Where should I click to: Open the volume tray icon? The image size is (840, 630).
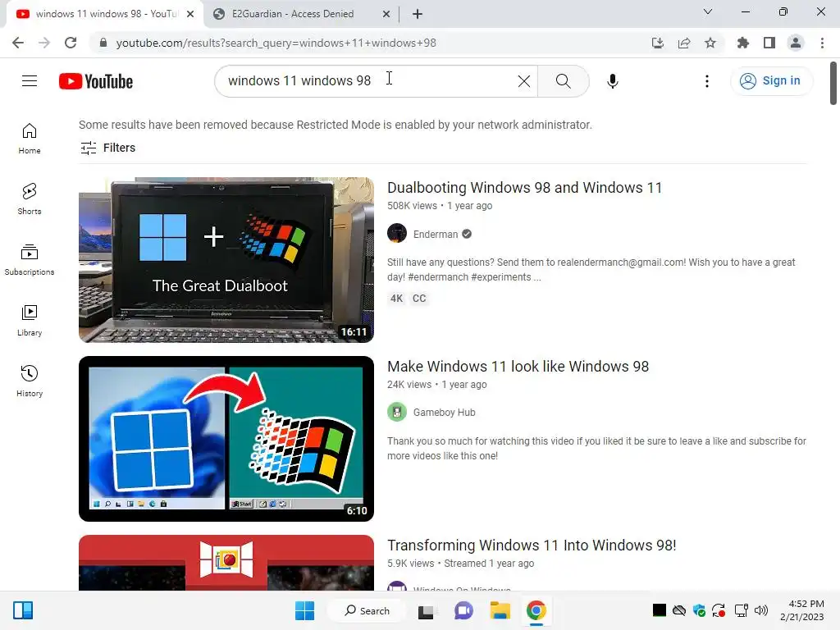tap(761, 610)
